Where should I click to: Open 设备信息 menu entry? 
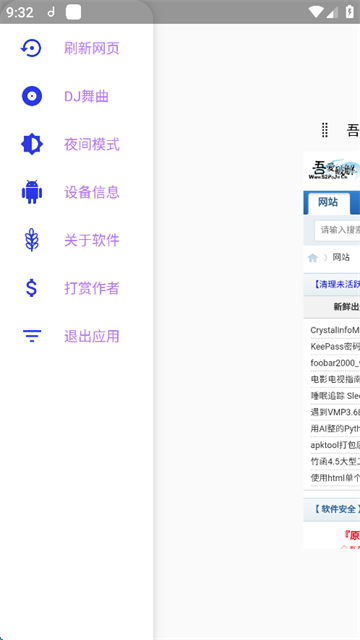(92, 192)
